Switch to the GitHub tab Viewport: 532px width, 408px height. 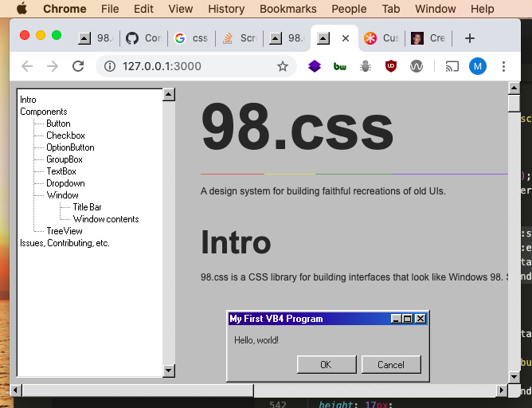coord(143,38)
